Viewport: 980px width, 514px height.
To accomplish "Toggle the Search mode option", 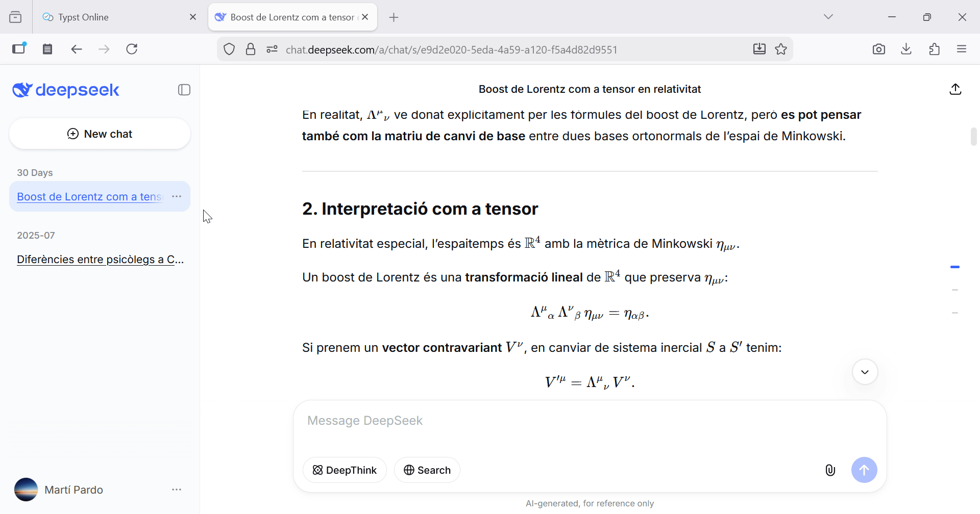I will [x=427, y=470].
